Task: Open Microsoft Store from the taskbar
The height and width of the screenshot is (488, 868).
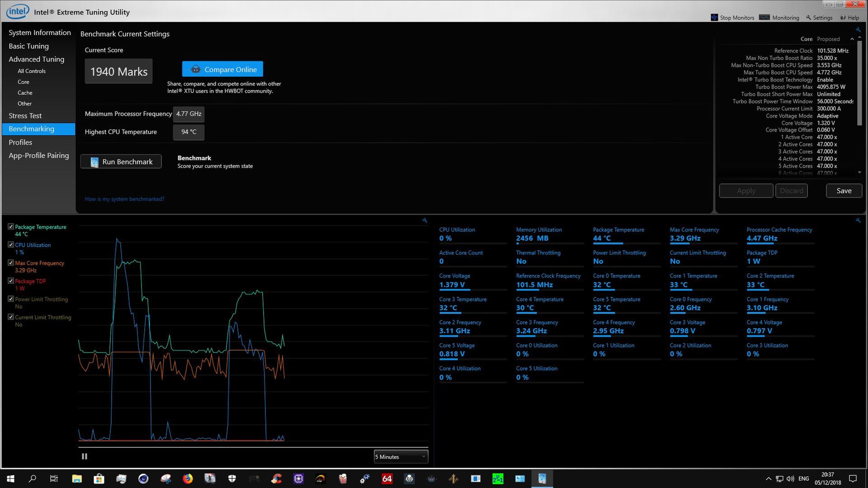Action: click(x=99, y=479)
